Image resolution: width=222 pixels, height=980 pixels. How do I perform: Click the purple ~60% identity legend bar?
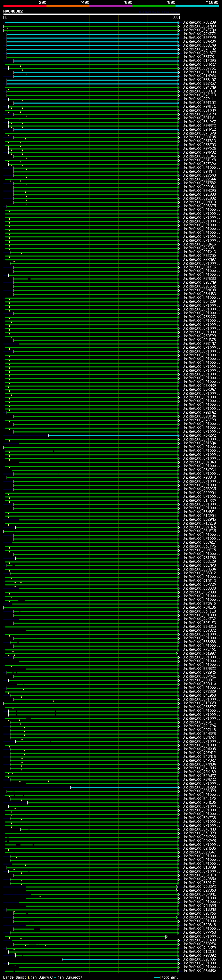pos(111,6)
